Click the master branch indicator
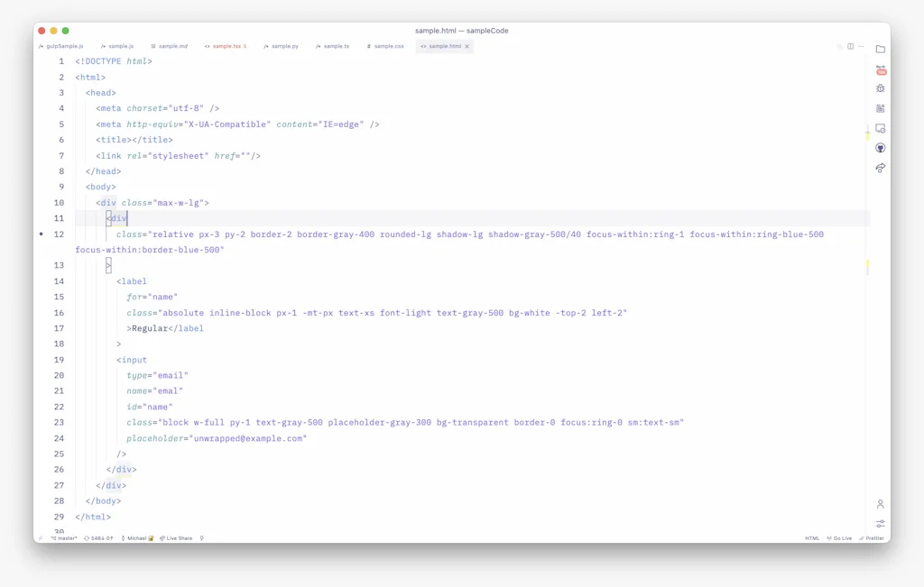Viewport: 924px width, 587px height. point(65,538)
